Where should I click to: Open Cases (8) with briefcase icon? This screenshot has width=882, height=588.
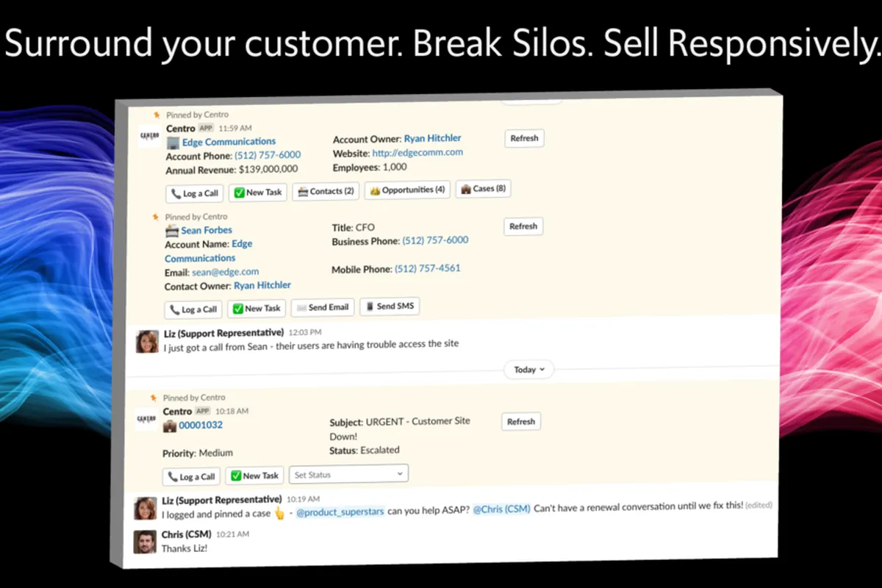point(483,189)
